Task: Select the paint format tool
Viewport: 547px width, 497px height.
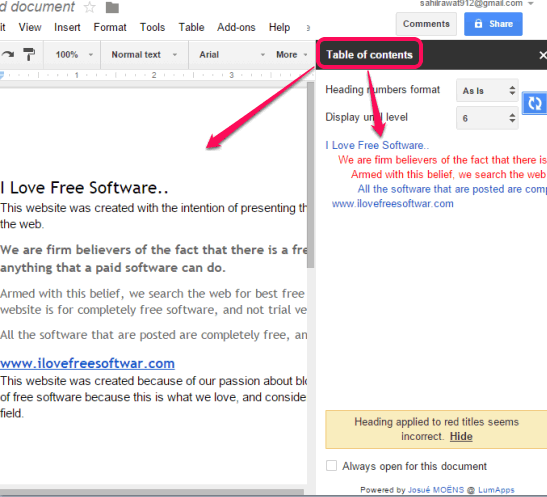Action: pos(29,55)
